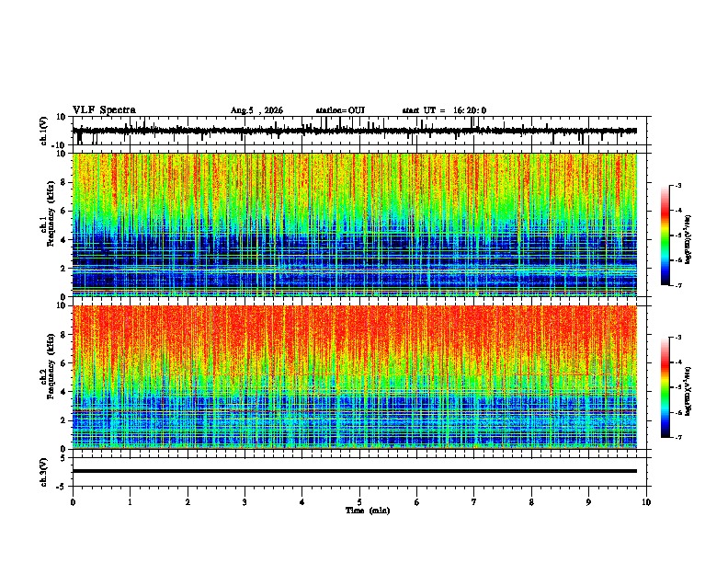Image resolution: width=728 pixels, height=563 pixels.
Task: Click the '8' kHz tick on ch.1 spectrogram
Action: click(64, 182)
